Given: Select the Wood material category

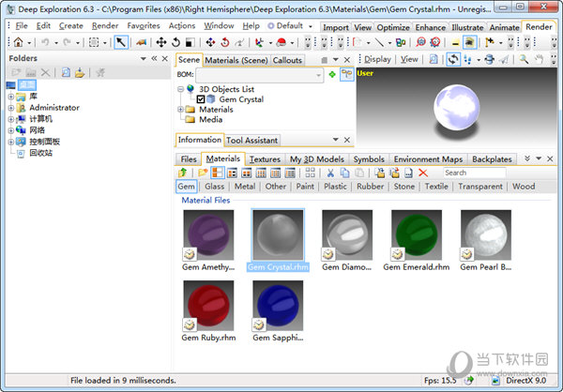Looking at the screenshot, I should pos(524,187).
